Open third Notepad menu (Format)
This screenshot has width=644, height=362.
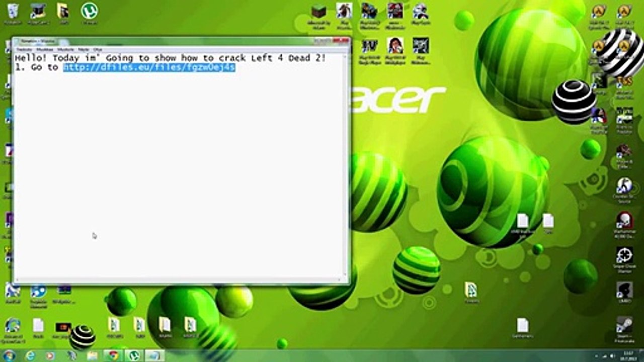(65, 50)
